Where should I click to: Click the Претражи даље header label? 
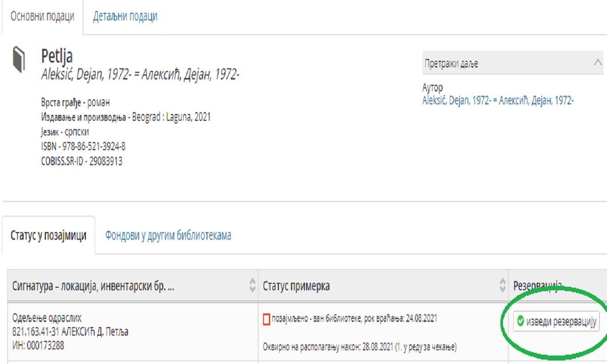451,63
